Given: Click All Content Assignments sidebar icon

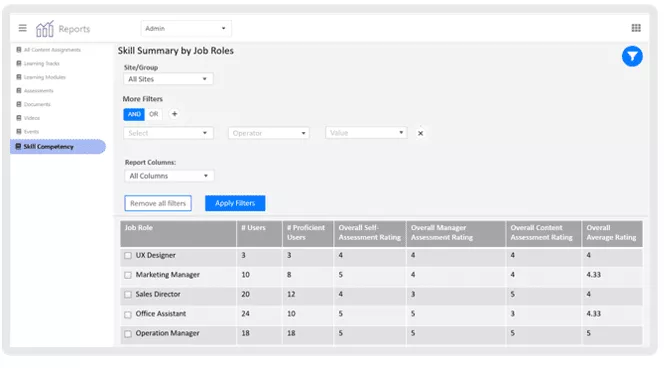Looking at the screenshot, I should click(19, 50).
